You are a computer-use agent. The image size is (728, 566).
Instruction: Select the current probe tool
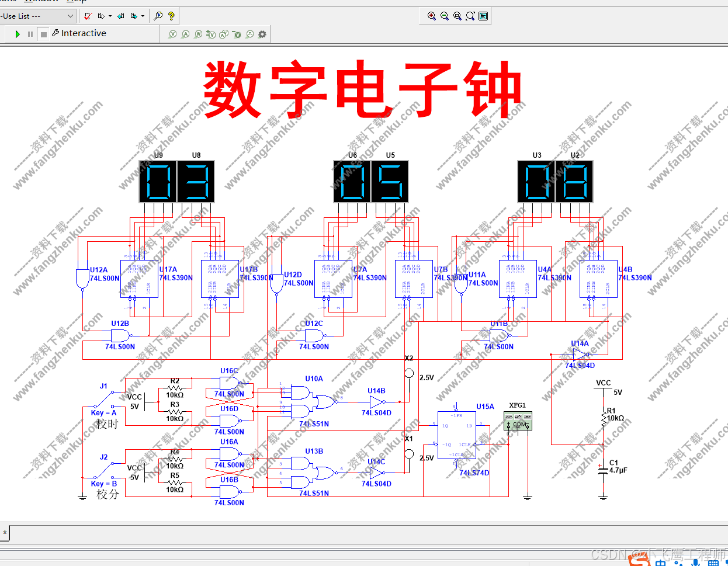pyautogui.click(x=186, y=34)
